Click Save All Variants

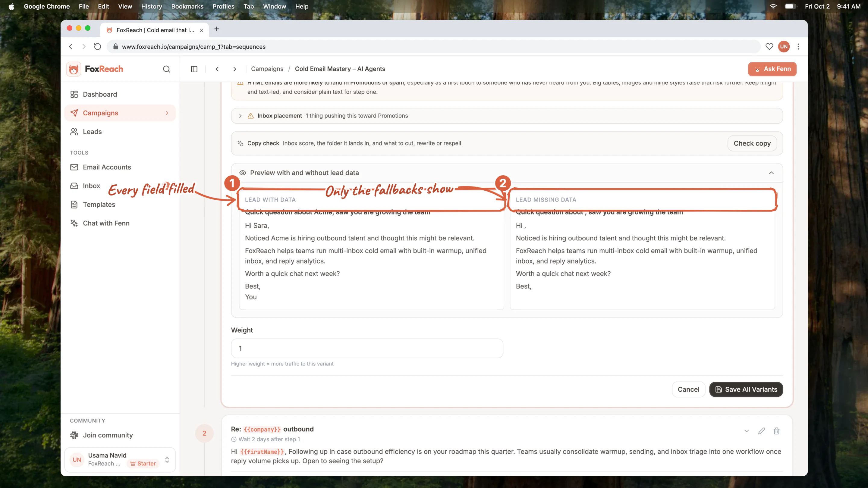(x=746, y=389)
